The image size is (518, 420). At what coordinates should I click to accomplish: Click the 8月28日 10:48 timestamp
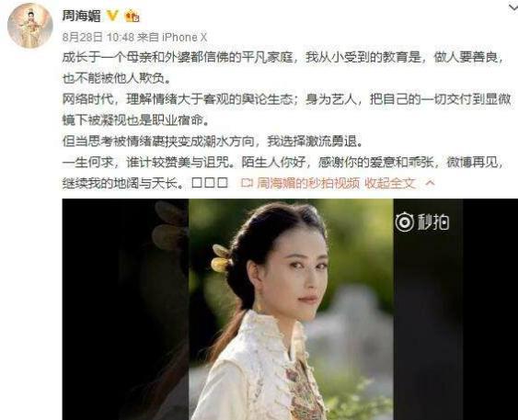(x=98, y=38)
